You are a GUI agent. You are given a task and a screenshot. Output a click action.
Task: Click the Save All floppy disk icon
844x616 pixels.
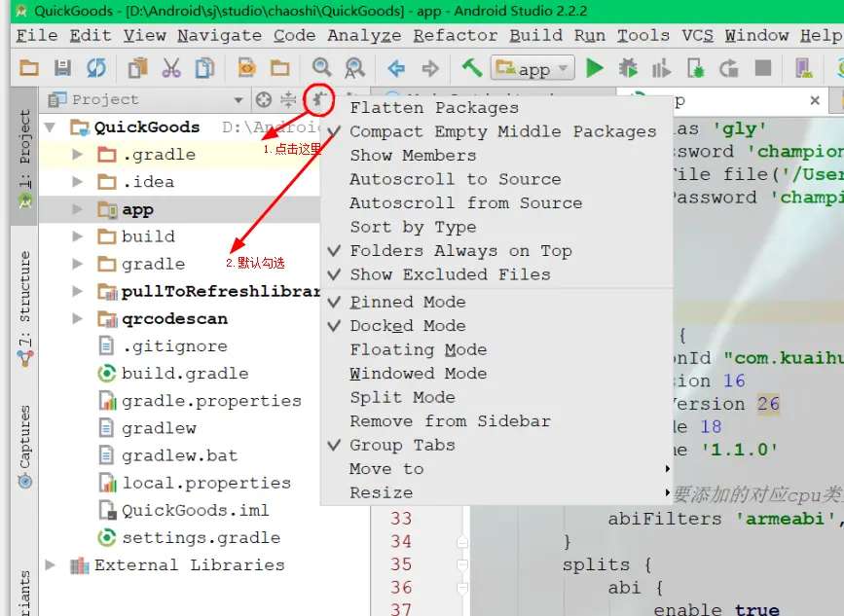pyautogui.click(x=62, y=68)
